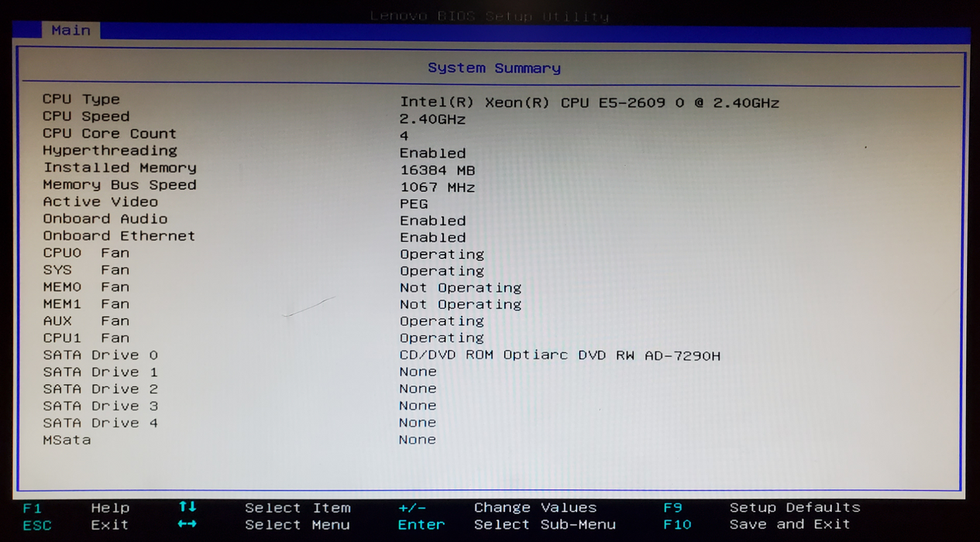Click the left/right arrows Select Menu icon

click(187, 524)
